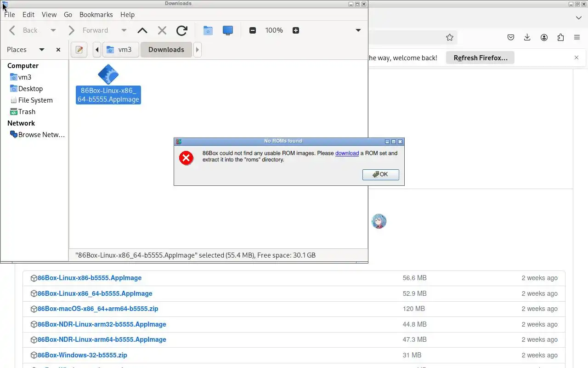
Task: Click the package icon beside 86Box-Linux-x86-b5555.AppImage
Action: [x=34, y=278]
